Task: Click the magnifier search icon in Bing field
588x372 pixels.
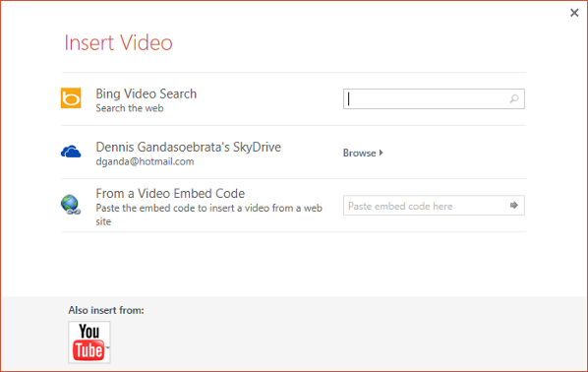Action: click(x=514, y=98)
